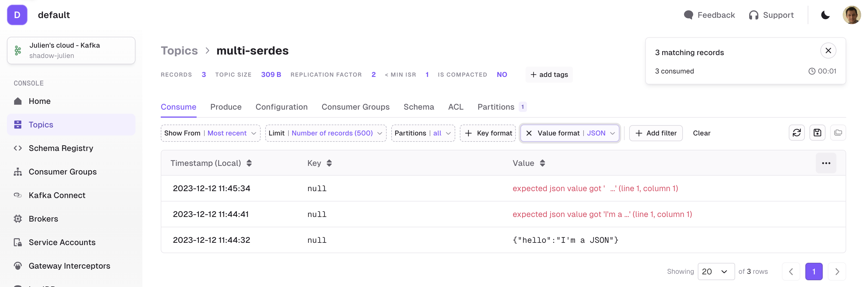Switch to the Produce tab
This screenshot has width=868, height=287.
pyautogui.click(x=226, y=107)
